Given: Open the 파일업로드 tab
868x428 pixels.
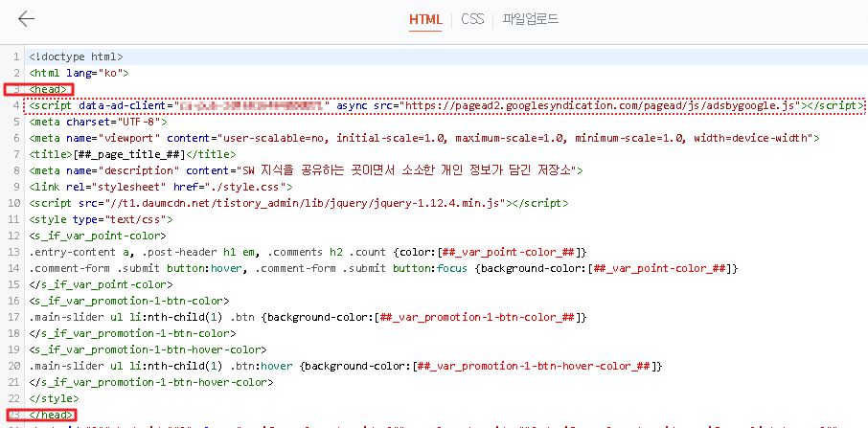Looking at the screenshot, I should pos(531,20).
